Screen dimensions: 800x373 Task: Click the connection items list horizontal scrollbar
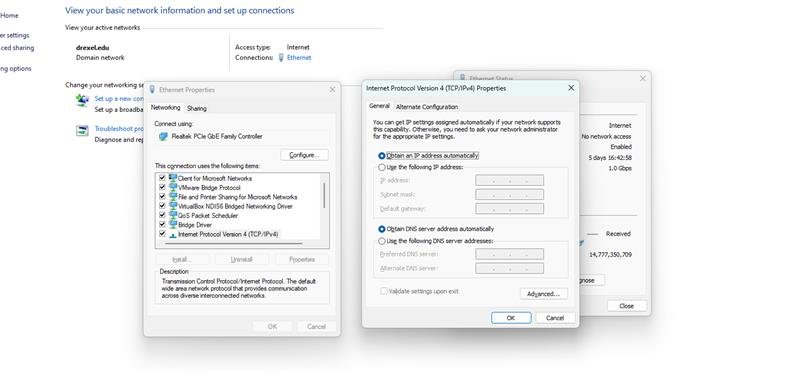[235, 243]
